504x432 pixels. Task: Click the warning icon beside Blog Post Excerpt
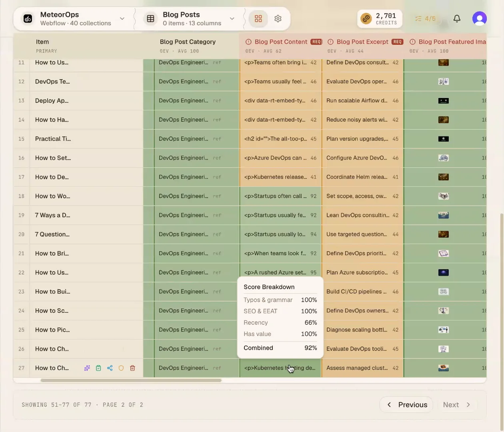[330, 42]
